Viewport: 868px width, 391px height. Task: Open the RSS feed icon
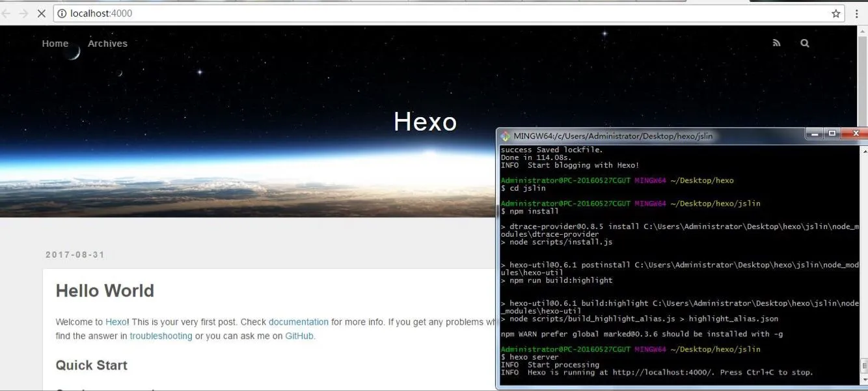tap(776, 44)
